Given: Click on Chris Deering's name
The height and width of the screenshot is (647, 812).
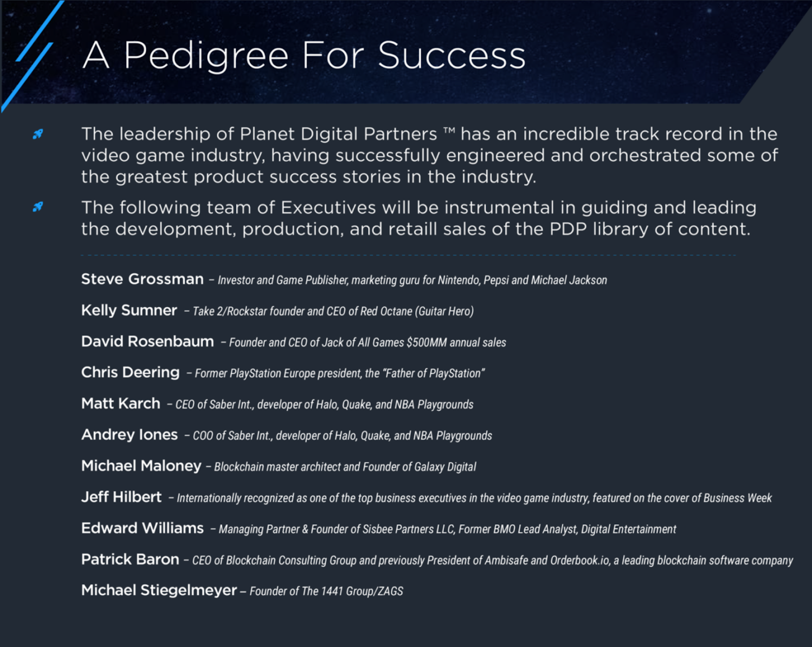Looking at the screenshot, I should pyautogui.click(x=130, y=372).
